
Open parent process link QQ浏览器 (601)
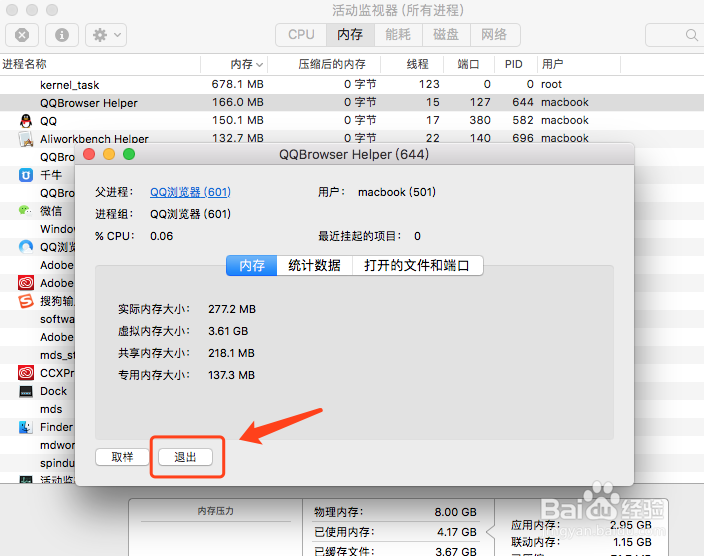[190, 192]
